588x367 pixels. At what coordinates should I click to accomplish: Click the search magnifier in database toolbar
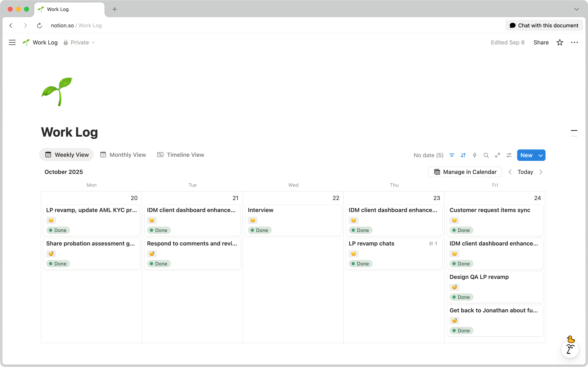(x=486, y=155)
